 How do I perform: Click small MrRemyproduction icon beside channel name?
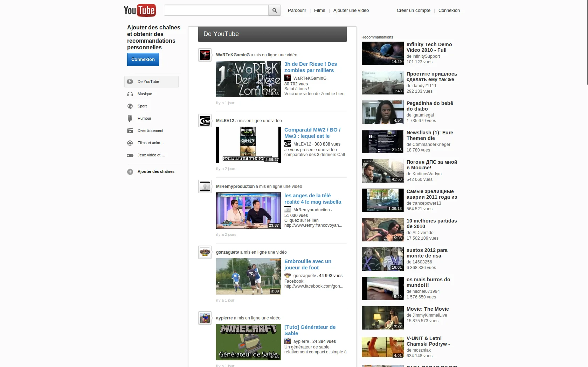click(288, 209)
